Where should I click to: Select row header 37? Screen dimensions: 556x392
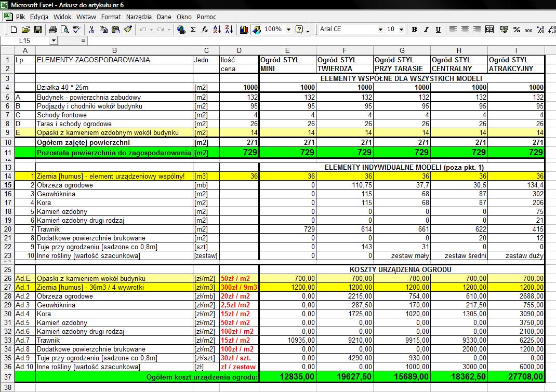pyautogui.click(x=7, y=376)
